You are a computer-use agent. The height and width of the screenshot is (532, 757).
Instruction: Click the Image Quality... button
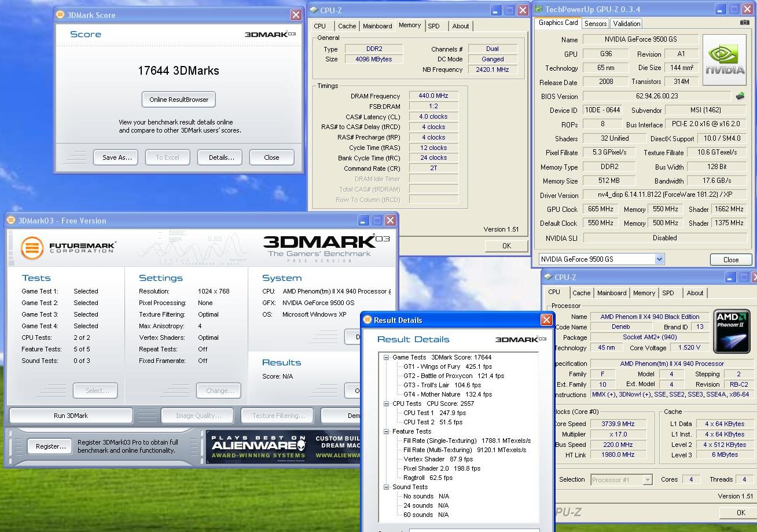[x=197, y=416]
